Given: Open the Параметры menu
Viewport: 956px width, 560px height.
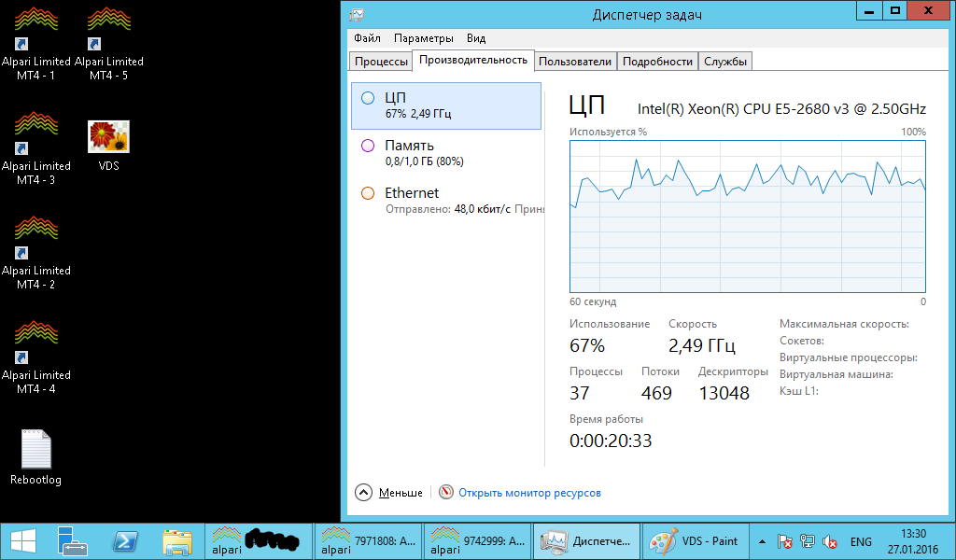Looking at the screenshot, I should (x=424, y=37).
